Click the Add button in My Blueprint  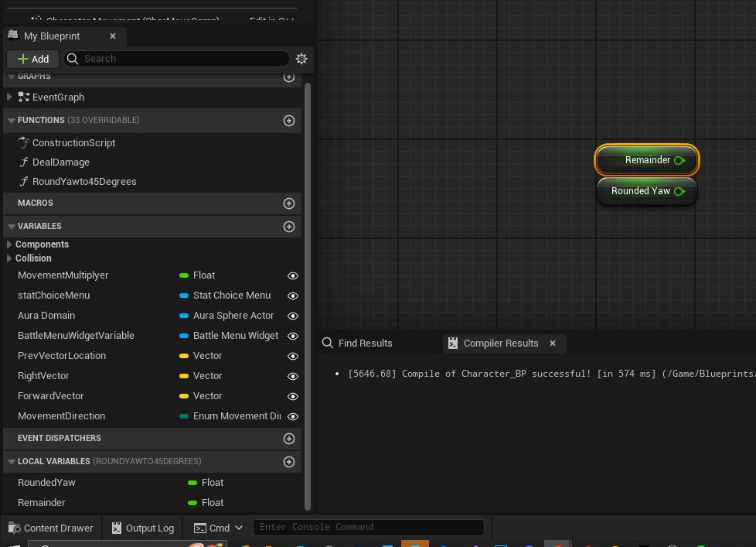pyautogui.click(x=32, y=59)
